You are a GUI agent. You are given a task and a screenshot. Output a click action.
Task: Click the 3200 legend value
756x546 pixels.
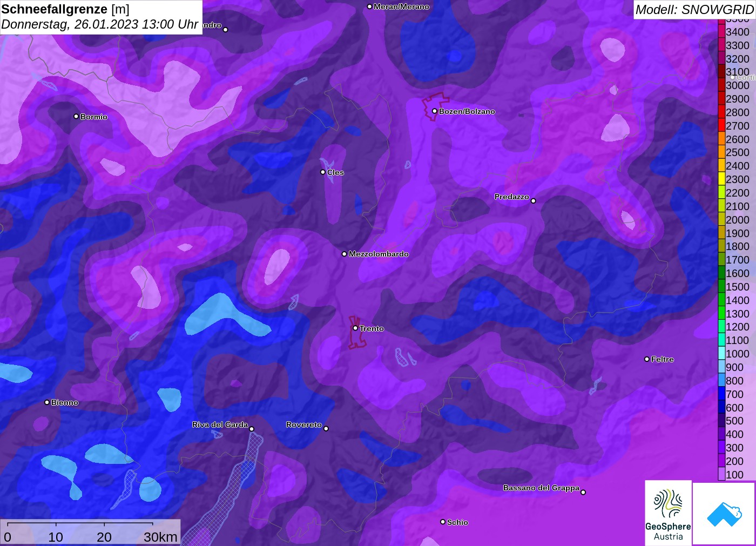coord(738,59)
